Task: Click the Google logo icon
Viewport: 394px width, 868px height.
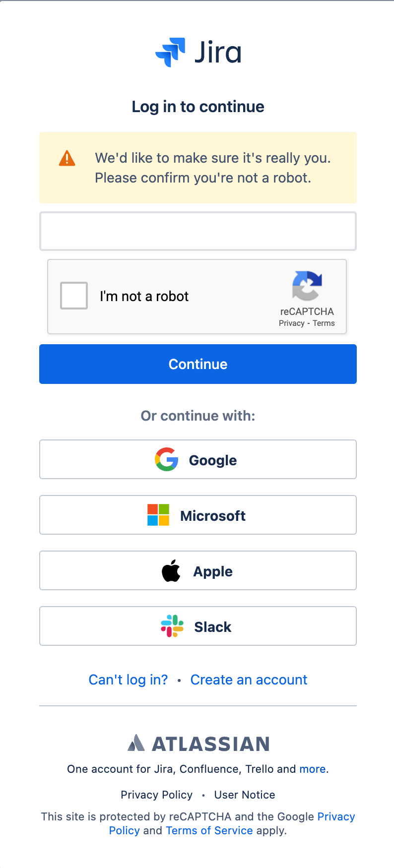Action: pyautogui.click(x=167, y=459)
